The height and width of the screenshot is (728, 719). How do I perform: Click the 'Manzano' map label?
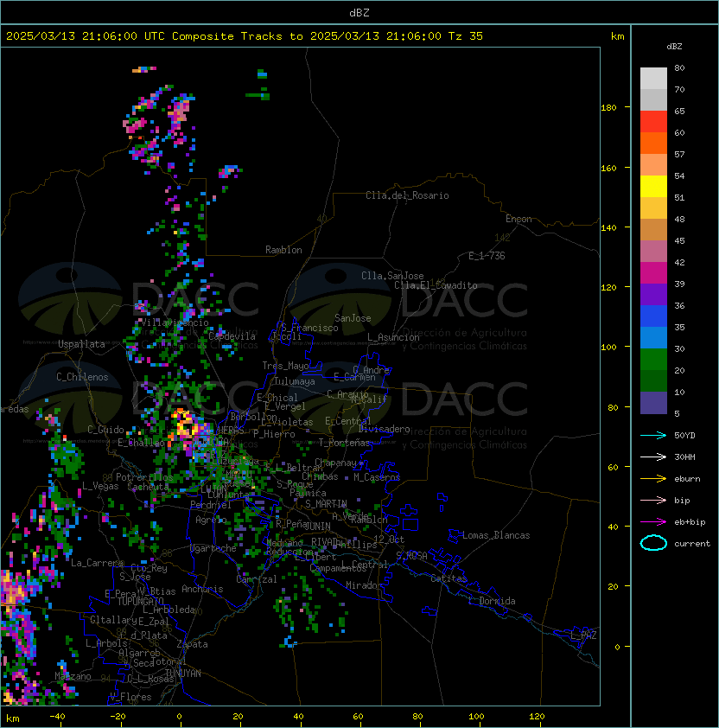coord(73,676)
